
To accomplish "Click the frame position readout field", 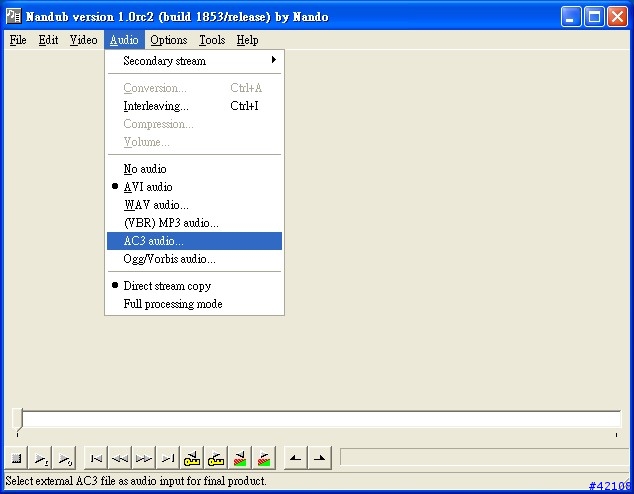I will (484, 457).
